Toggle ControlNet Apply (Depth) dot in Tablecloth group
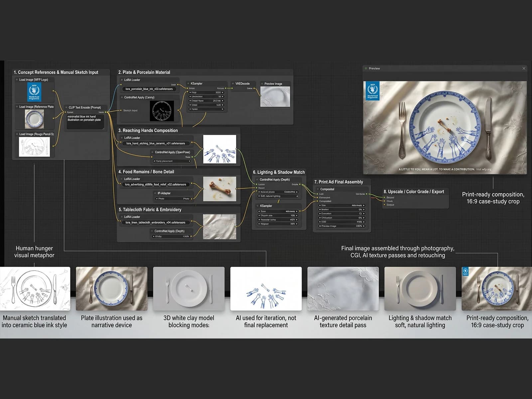532x399 pixels. [152, 231]
